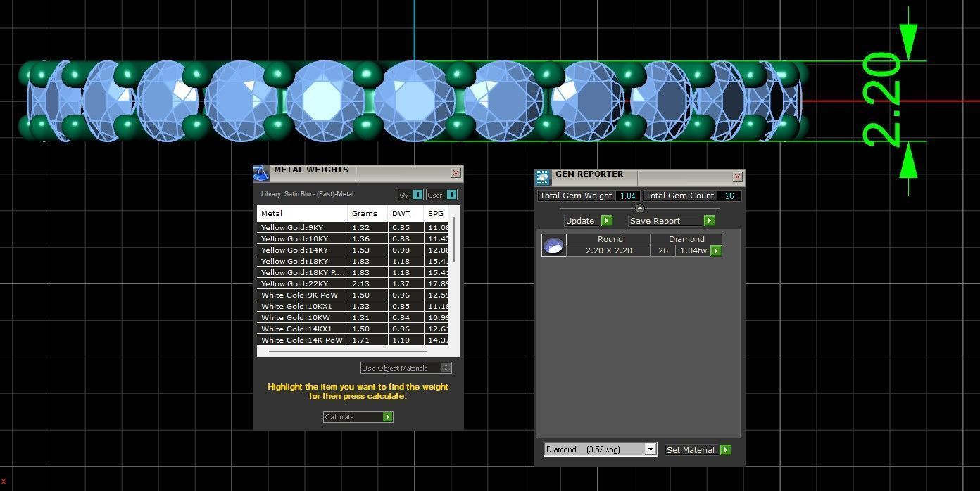Click the Update button in Gem Reporter

588,221
